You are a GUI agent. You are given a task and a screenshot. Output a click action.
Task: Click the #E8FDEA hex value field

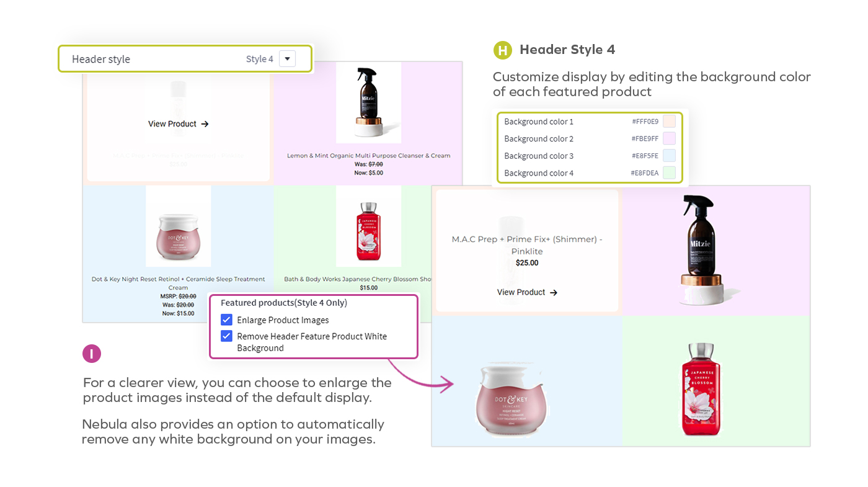[645, 174]
